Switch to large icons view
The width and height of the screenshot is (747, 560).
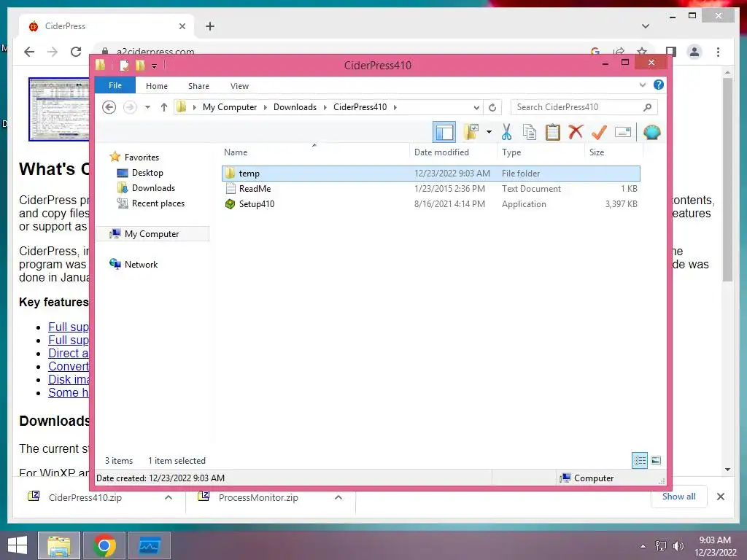(x=656, y=460)
